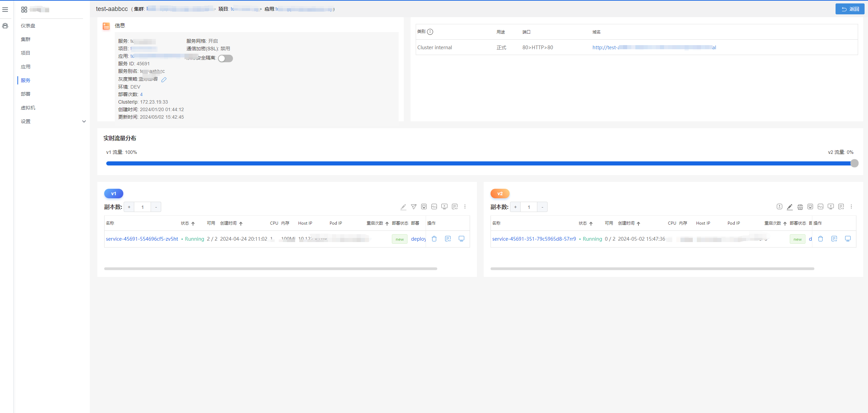Open 应用 in the sidebar
The width and height of the screenshot is (868, 413).
click(26, 67)
